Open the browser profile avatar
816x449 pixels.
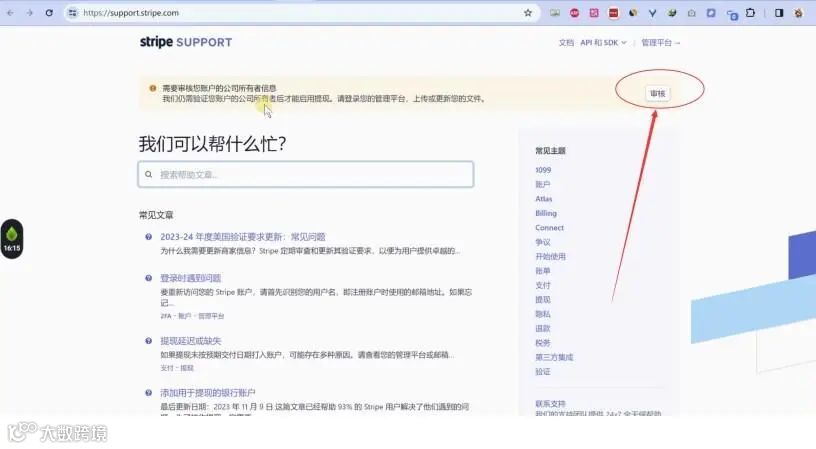pyautogui.click(x=798, y=13)
